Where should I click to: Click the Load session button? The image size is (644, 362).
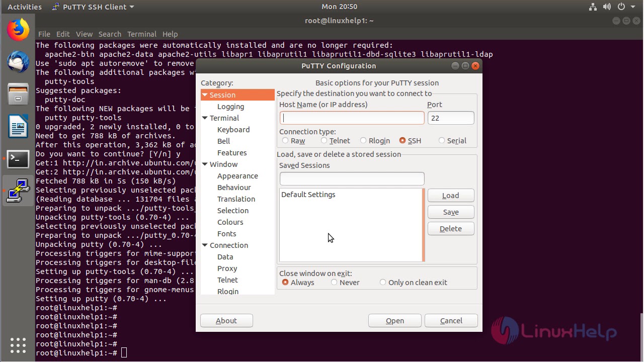point(451,196)
